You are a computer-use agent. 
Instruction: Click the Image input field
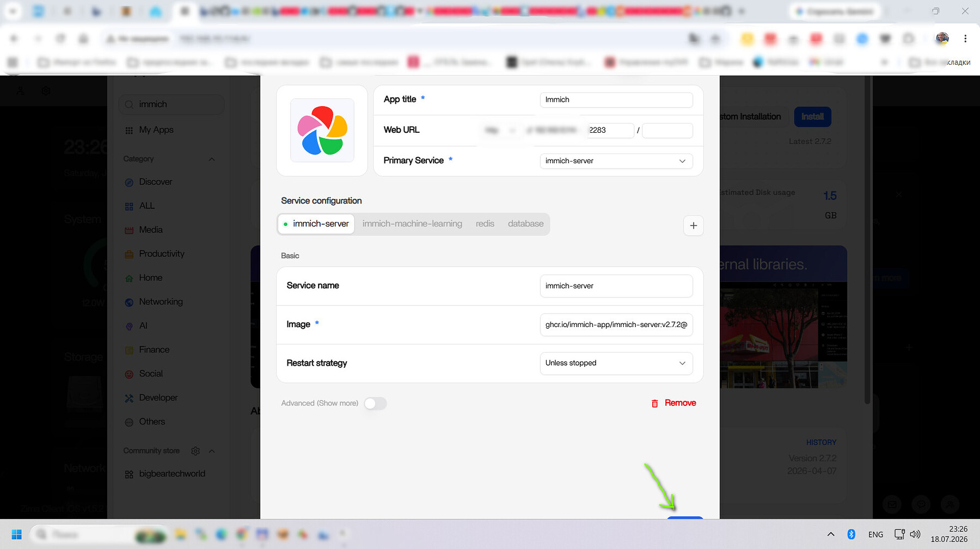[x=616, y=324]
